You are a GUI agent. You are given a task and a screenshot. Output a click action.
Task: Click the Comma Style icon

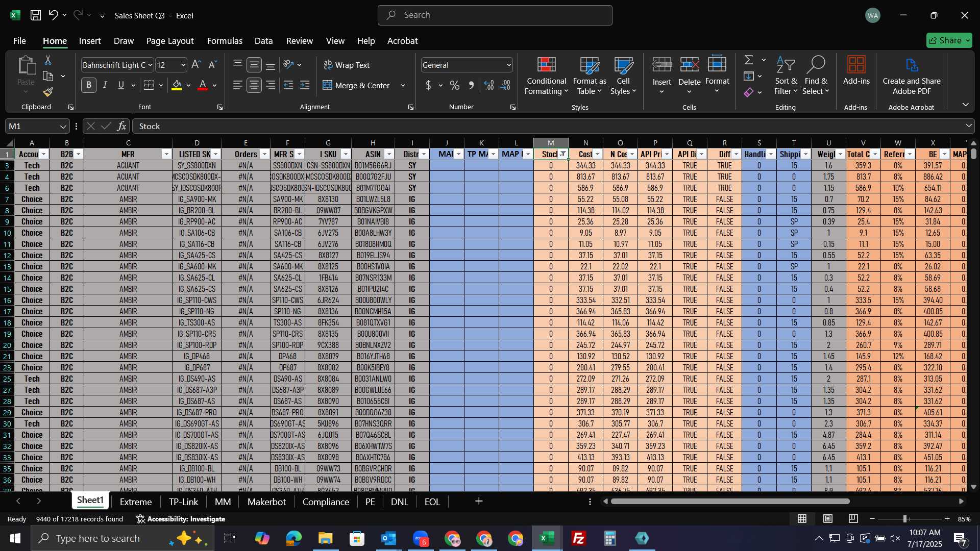(471, 85)
